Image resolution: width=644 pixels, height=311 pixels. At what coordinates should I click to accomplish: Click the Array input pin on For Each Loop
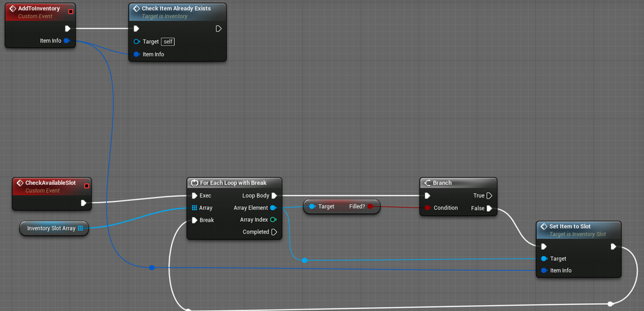click(195, 207)
